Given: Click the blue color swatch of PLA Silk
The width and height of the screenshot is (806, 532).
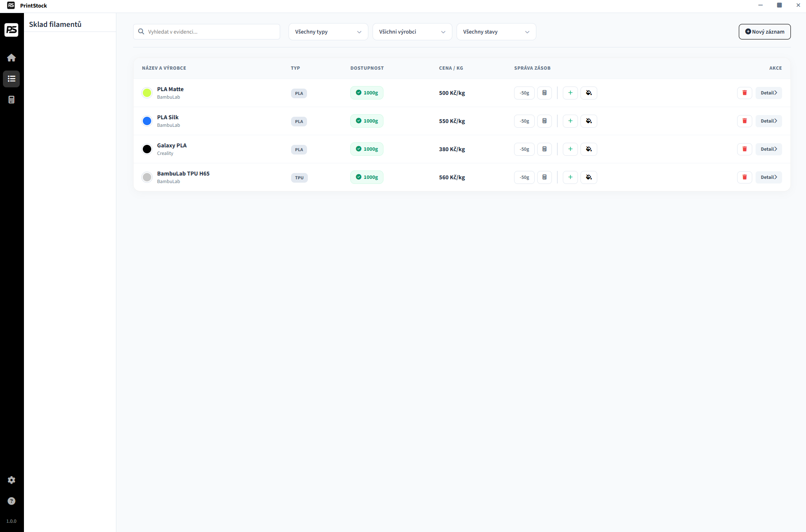Looking at the screenshot, I should (147, 121).
